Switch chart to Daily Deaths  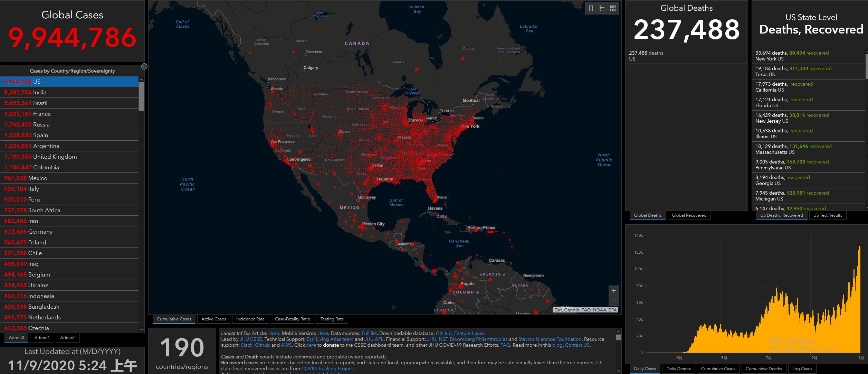tap(678, 369)
